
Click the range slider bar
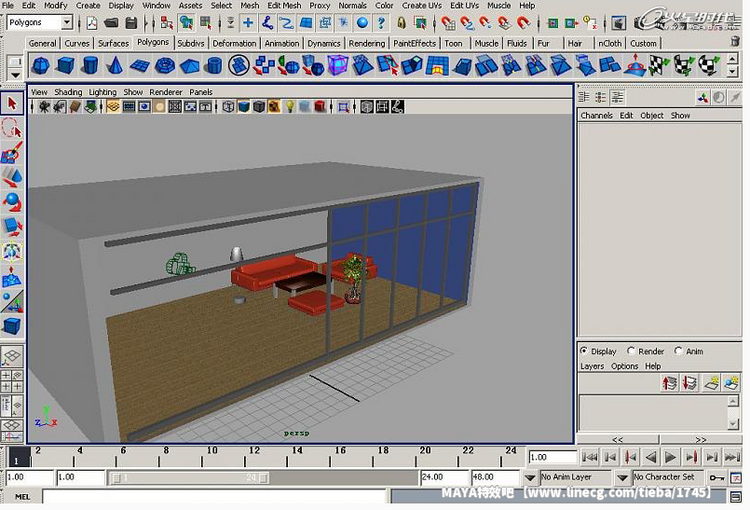coord(189,477)
